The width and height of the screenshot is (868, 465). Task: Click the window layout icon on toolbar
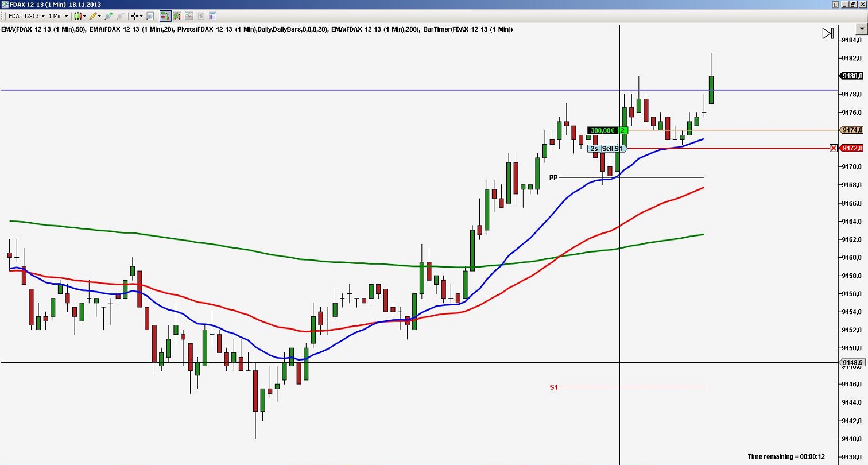214,16
